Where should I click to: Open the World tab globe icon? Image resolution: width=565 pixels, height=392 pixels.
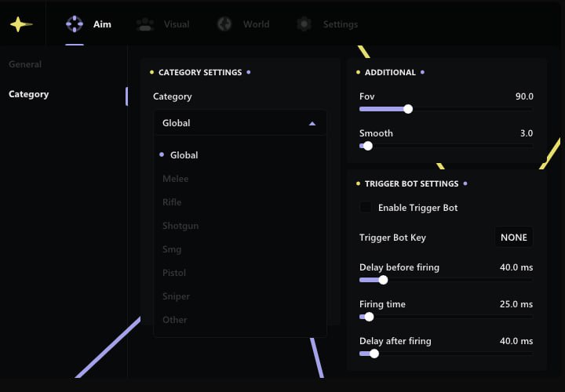pos(224,24)
